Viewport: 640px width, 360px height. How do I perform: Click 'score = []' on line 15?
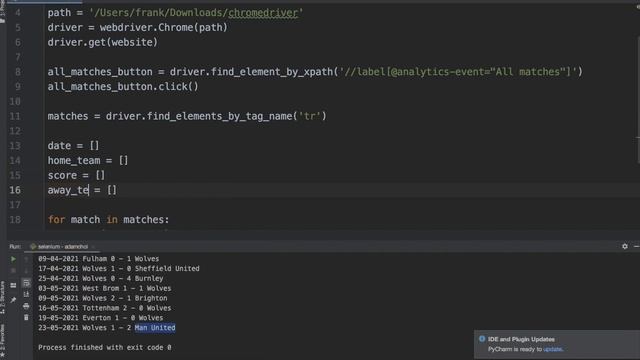[x=76, y=176]
